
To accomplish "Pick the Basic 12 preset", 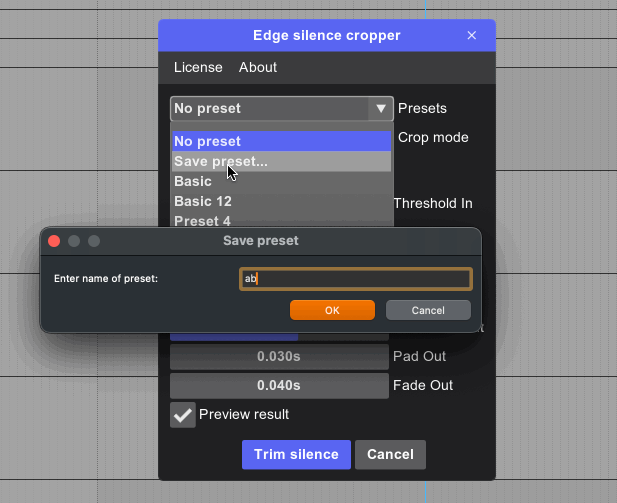I will 280,201.
